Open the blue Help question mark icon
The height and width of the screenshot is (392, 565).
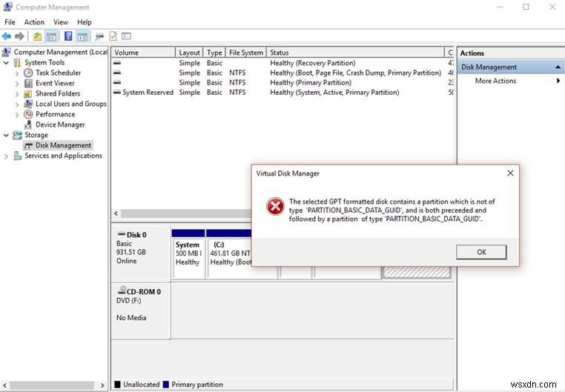point(68,36)
